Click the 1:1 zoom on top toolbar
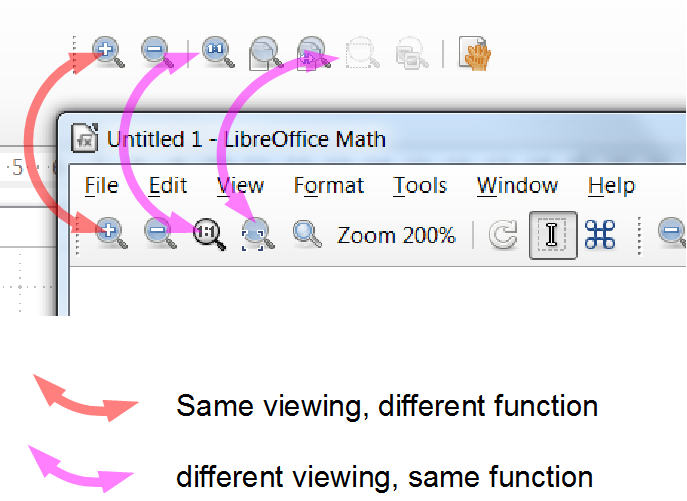The image size is (687, 501). point(217,52)
